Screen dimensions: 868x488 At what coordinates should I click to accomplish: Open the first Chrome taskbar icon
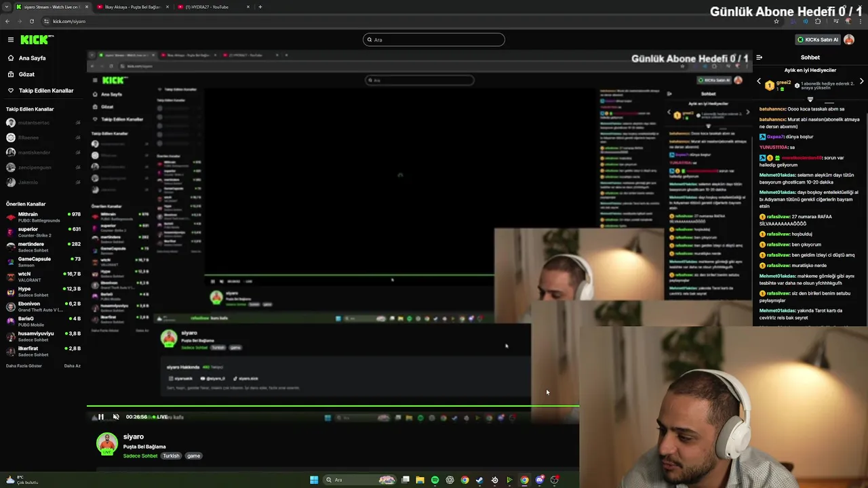[x=465, y=480]
